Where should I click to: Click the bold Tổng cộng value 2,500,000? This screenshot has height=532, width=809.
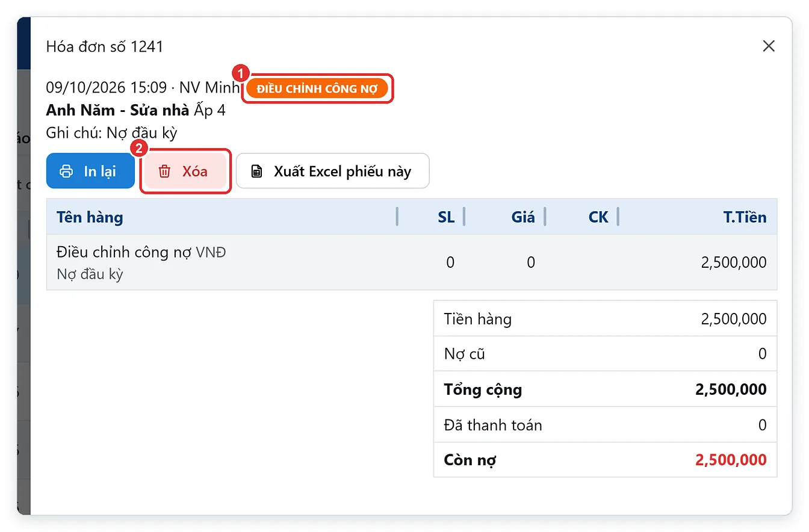coord(731,389)
